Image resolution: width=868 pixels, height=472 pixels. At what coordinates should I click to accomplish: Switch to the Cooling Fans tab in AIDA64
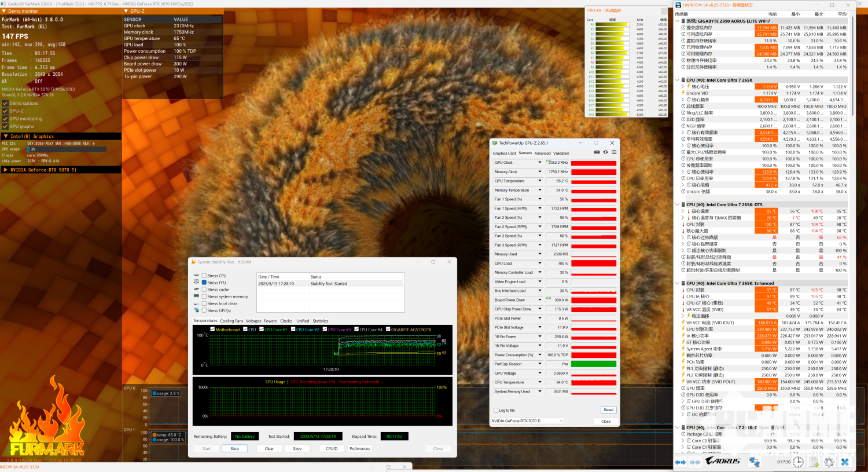point(231,321)
